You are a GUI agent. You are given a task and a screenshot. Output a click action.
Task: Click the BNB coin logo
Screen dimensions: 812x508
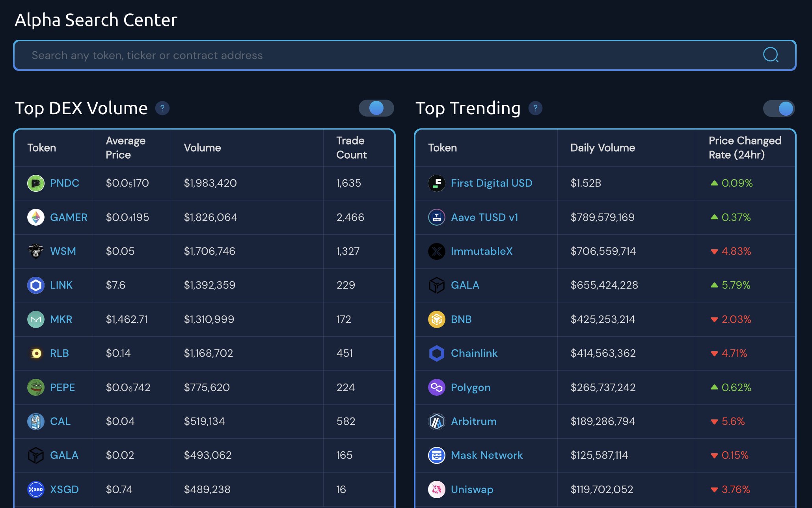[x=436, y=319]
